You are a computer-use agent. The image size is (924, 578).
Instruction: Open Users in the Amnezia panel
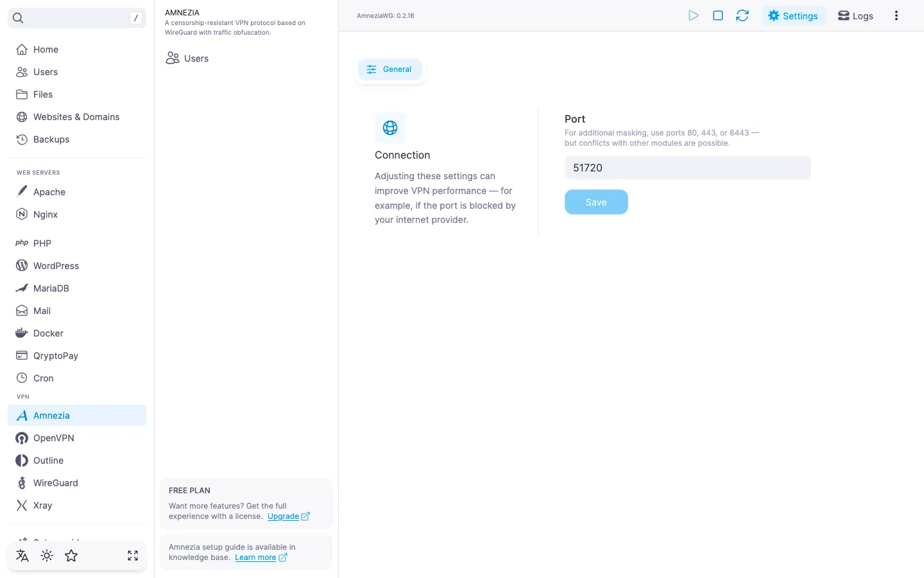[187, 58]
